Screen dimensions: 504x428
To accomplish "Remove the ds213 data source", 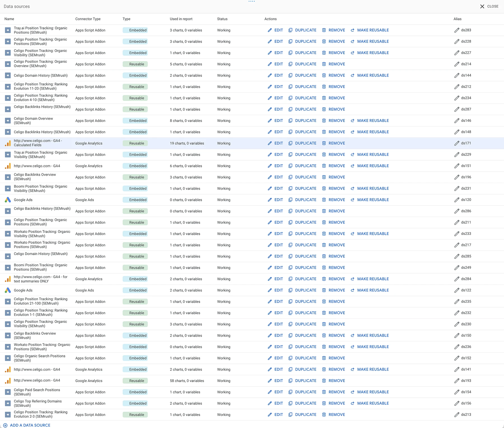I will coord(333,415).
